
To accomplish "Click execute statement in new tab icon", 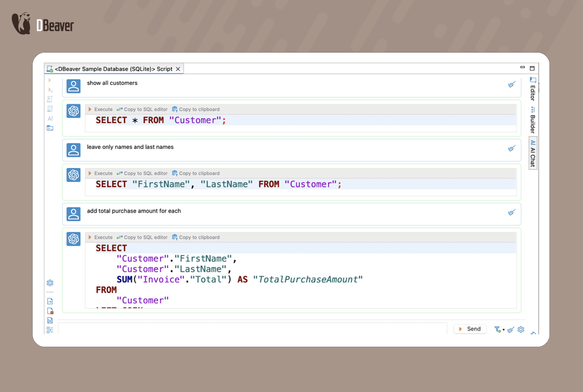I will click(50, 90).
